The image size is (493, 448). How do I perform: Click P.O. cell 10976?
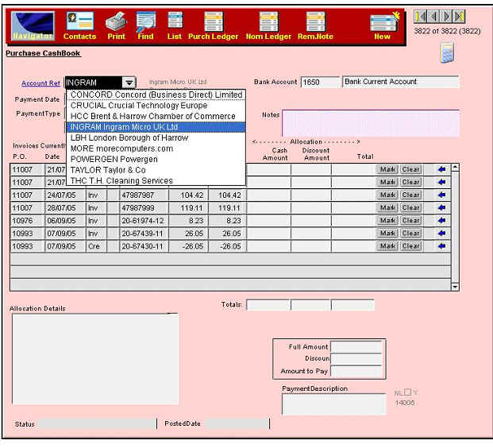point(27,221)
